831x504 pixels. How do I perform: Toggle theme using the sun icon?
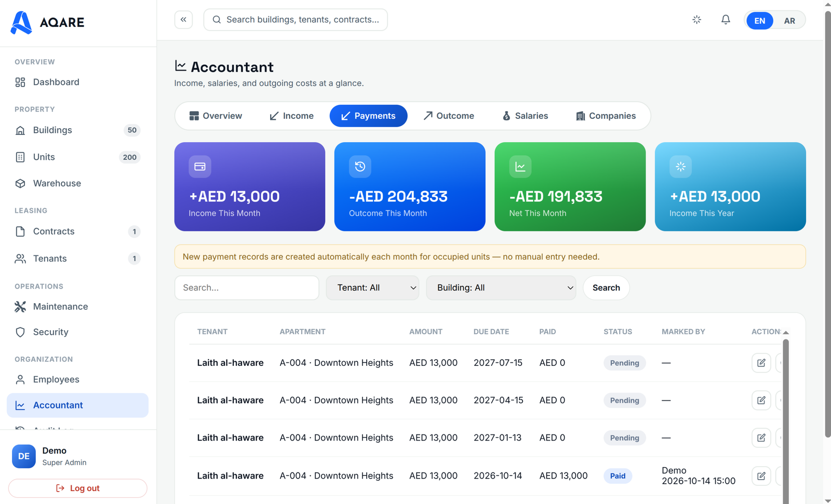697,20
